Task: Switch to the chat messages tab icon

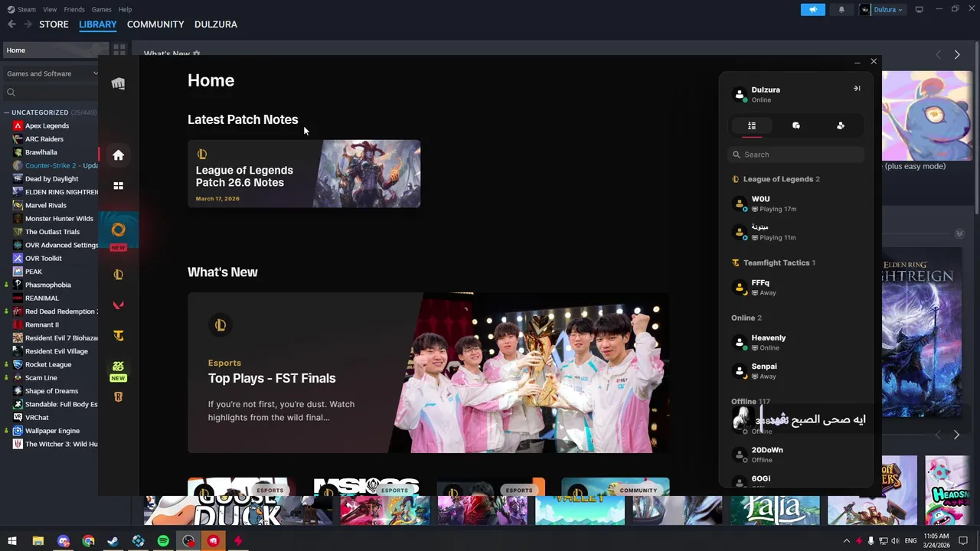Action: click(x=796, y=126)
